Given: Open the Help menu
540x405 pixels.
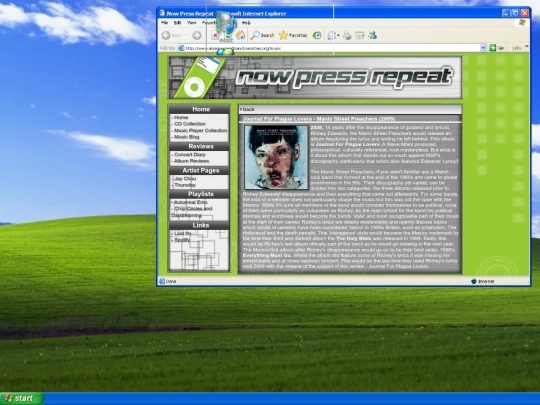Looking at the screenshot, I should (246, 23).
